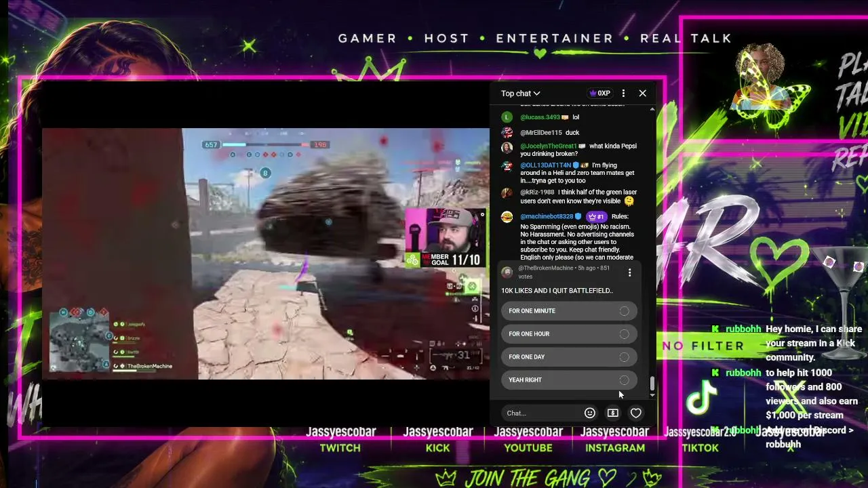Select the FOR ONE HOUR poll option
This screenshot has width=868, height=488.
[569, 334]
